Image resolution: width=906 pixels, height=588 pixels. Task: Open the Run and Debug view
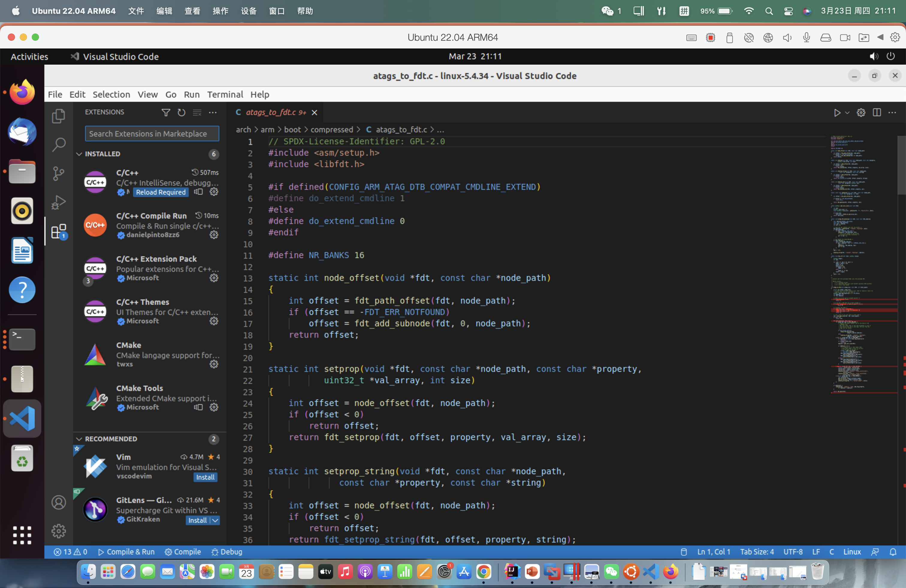tap(58, 202)
